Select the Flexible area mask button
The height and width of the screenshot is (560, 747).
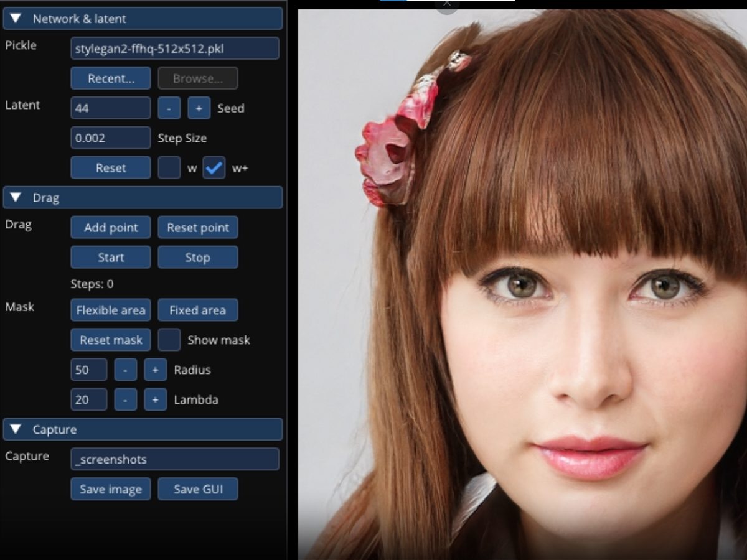[111, 310]
